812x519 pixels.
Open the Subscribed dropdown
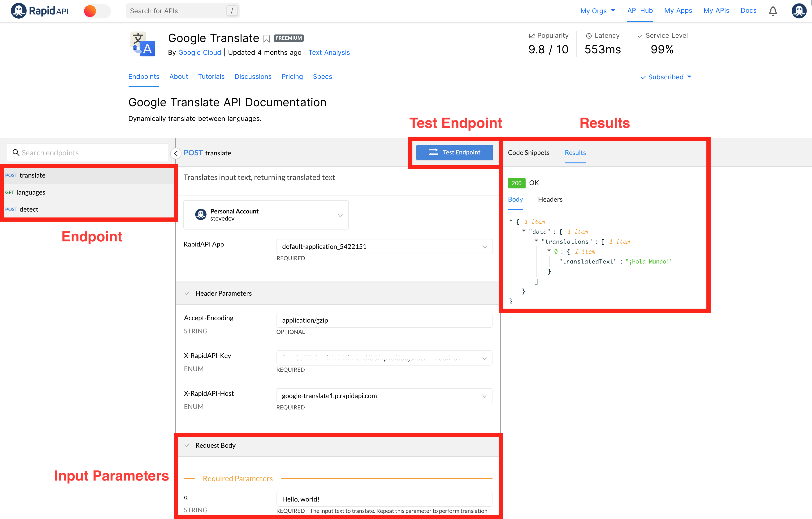(x=666, y=77)
